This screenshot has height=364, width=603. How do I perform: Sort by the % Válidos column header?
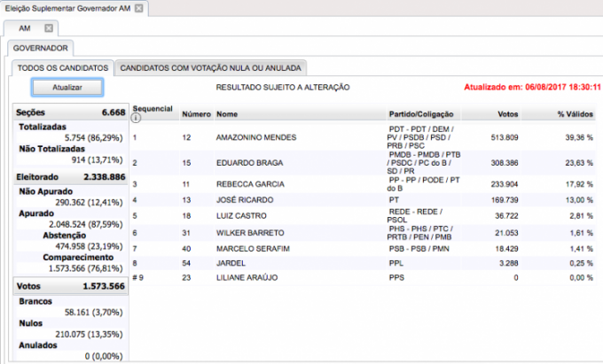[x=575, y=113]
